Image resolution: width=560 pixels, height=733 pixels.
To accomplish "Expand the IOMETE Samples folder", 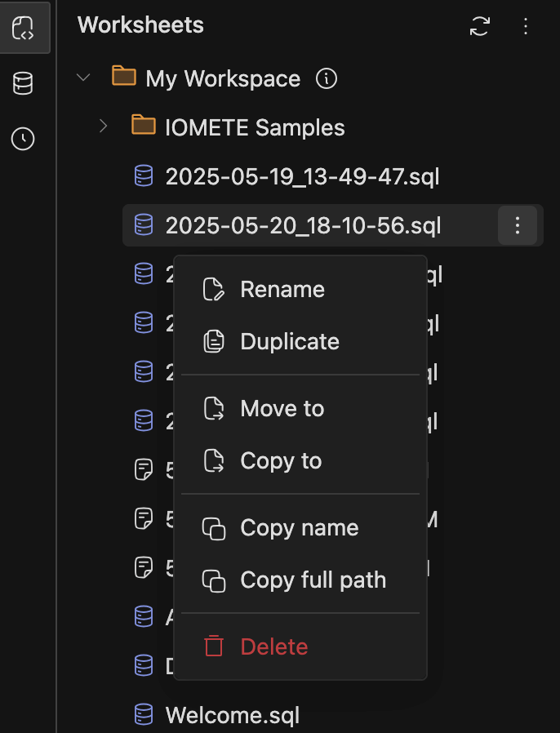I will 103,127.
